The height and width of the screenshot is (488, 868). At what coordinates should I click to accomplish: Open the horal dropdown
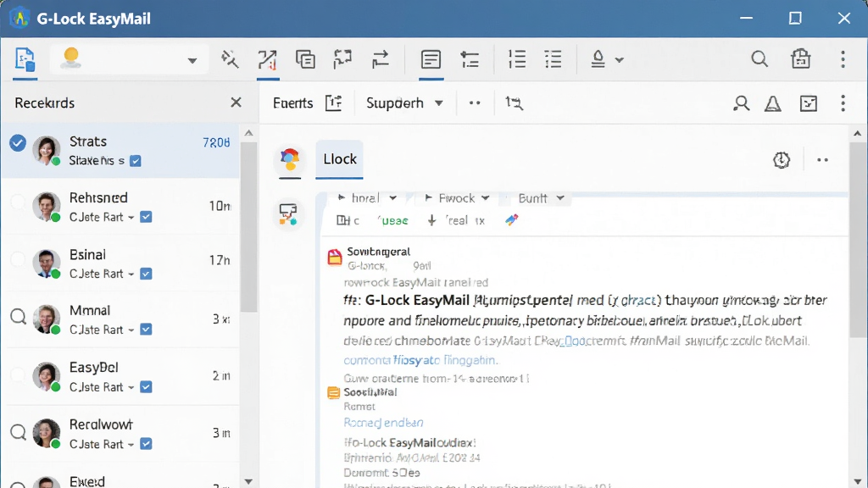point(367,198)
